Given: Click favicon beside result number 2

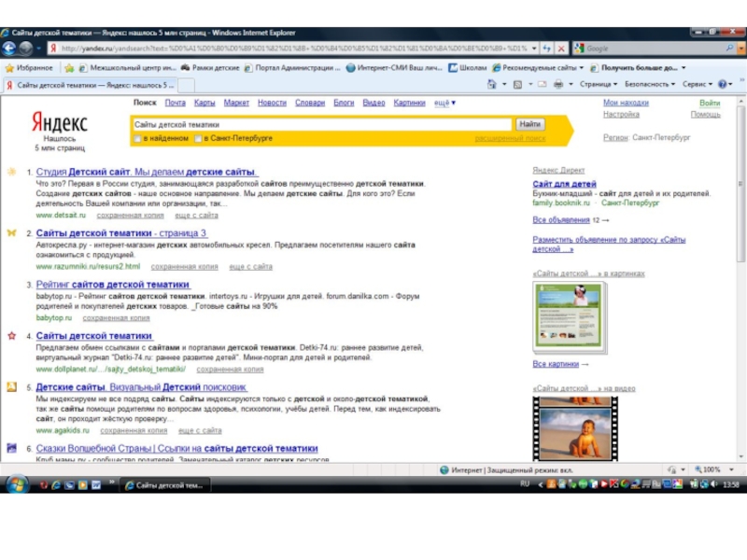Looking at the screenshot, I should [x=11, y=232].
